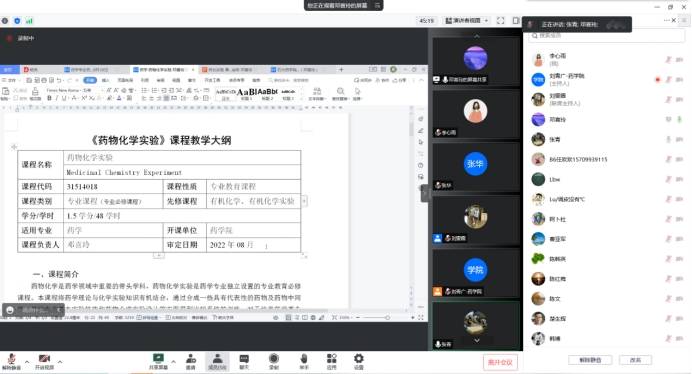Viewport: 692px width, 374px height.
Task: Focus the 搜索成员 search field
Action: [607, 35]
